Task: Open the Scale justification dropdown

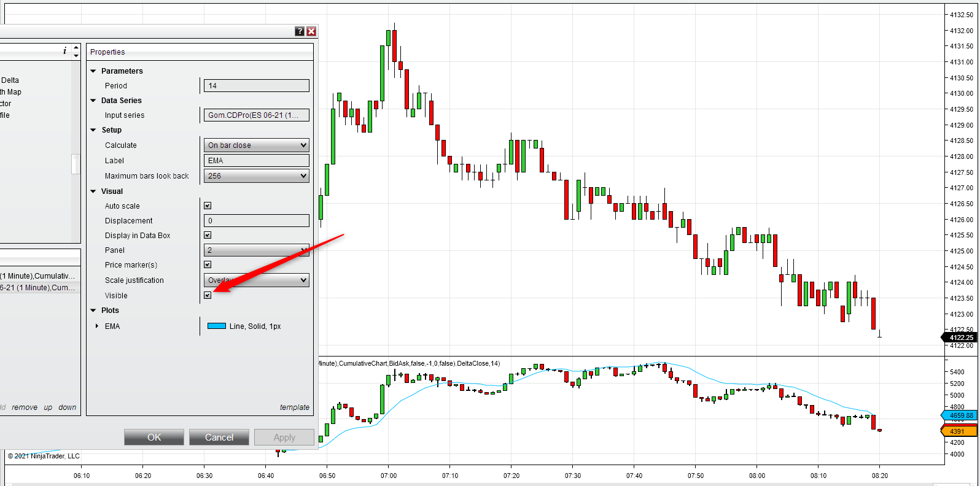Action: coord(257,280)
